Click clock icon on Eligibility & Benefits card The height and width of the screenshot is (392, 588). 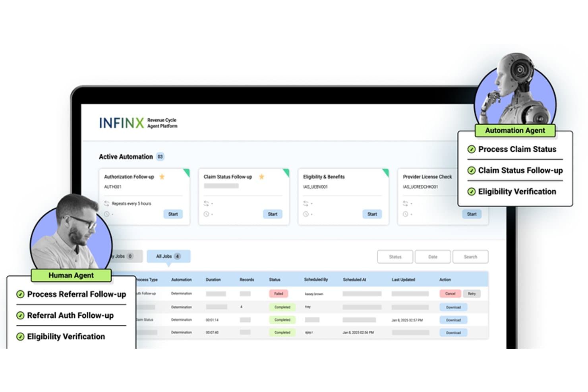click(306, 214)
